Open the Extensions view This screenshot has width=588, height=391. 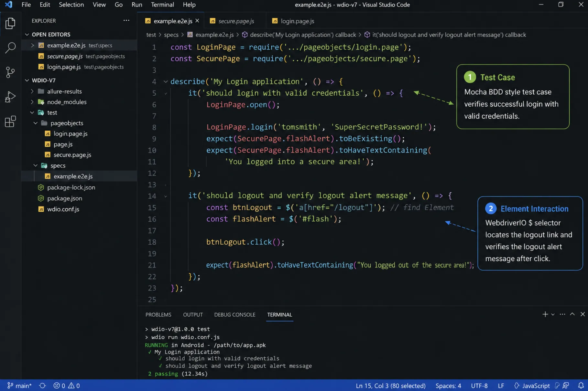[x=10, y=122]
